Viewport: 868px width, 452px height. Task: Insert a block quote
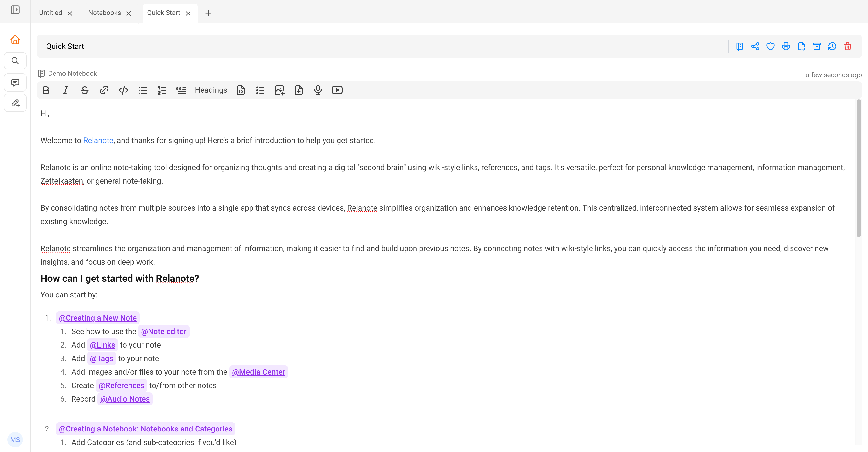point(181,90)
